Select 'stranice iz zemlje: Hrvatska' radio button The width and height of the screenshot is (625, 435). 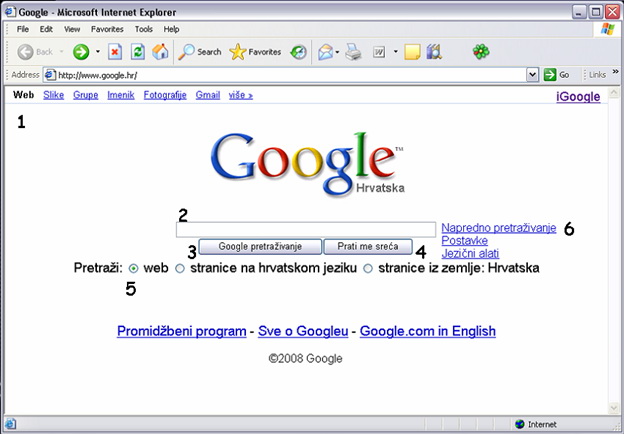click(368, 268)
